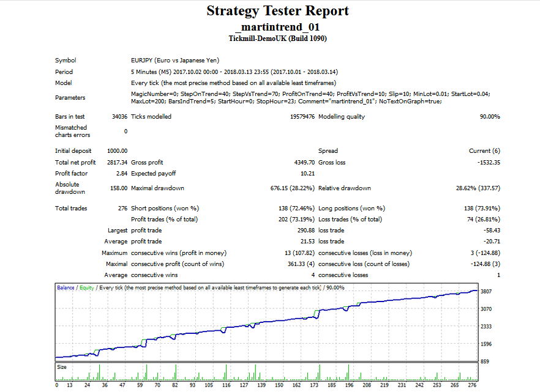540x392 pixels.
Task: Select the 1000.00 initial deposit value
Action: [117, 150]
